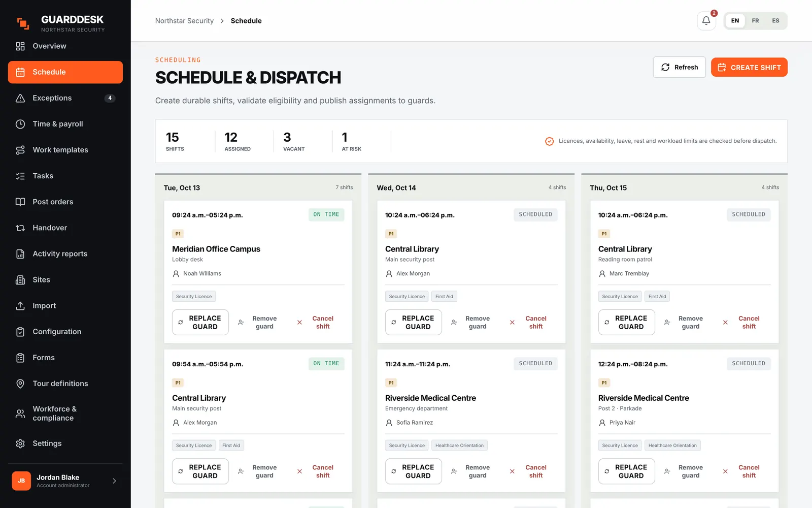Switch language to ES
This screenshot has width=812, height=508.
click(x=775, y=21)
